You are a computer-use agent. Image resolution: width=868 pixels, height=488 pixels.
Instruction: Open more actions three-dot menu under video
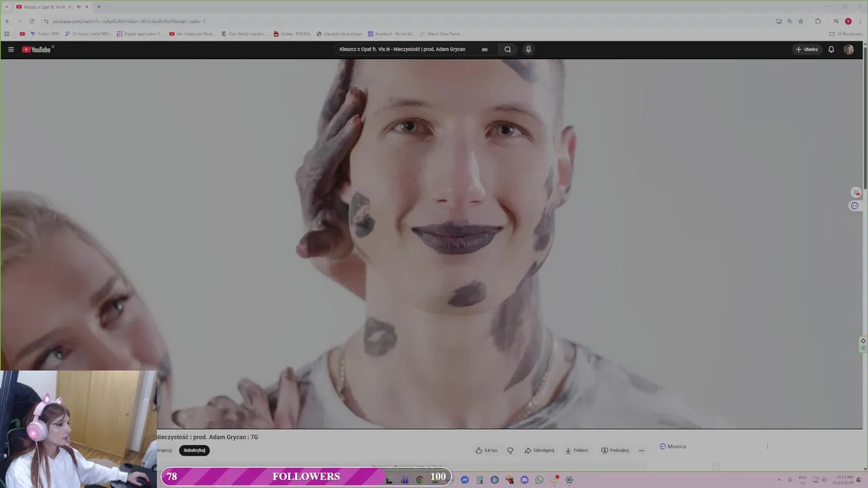click(642, 450)
